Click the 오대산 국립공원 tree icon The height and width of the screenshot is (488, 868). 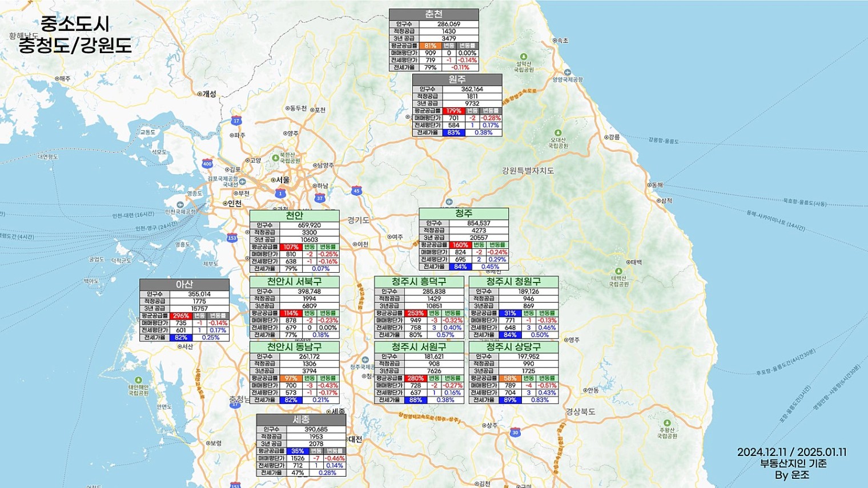(x=557, y=132)
